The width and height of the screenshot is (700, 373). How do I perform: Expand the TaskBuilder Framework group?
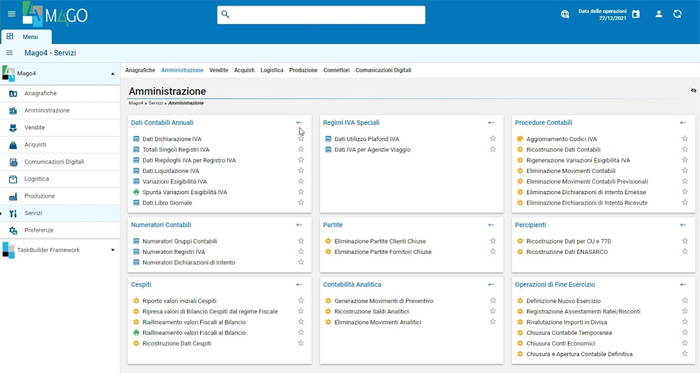click(x=112, y=250)
